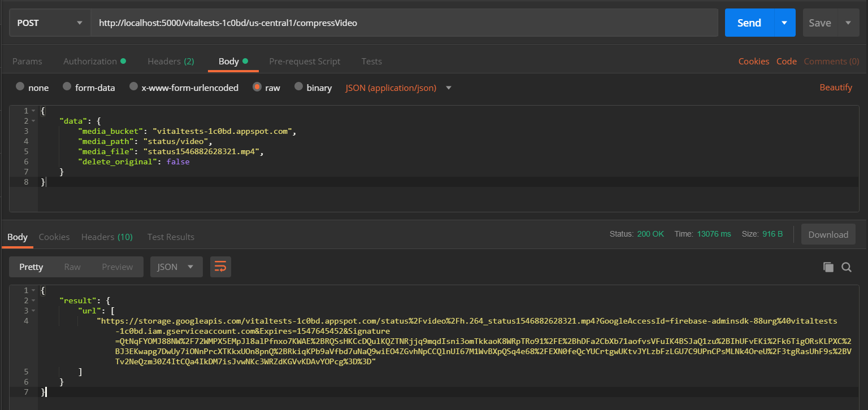The image size is (868, 410).
Task: Open the POST method dropdown
Action: pos(50,23)
